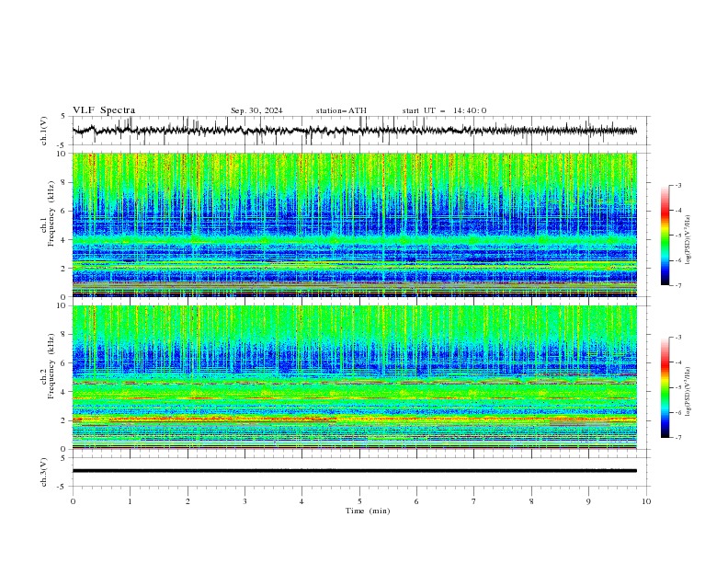Click the ch.1 color scale "-7" label
Image resolution: width=728 pixels, height=563 pixels.
click(x=677, y=285)
